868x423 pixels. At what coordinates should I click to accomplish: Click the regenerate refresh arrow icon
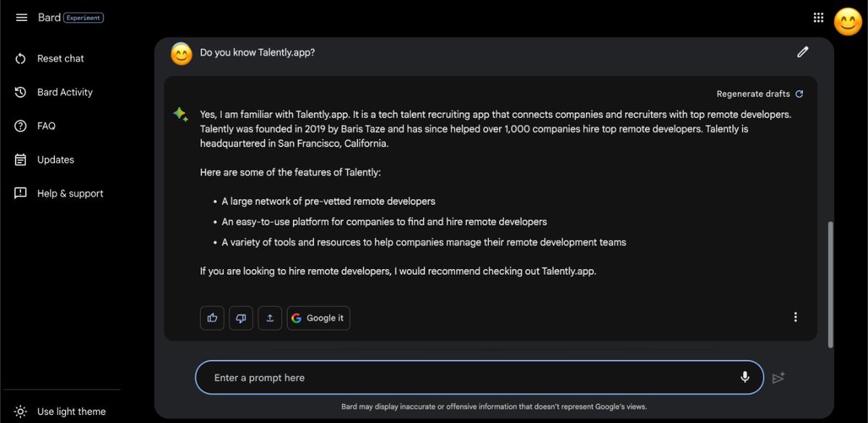coord(799,94)
